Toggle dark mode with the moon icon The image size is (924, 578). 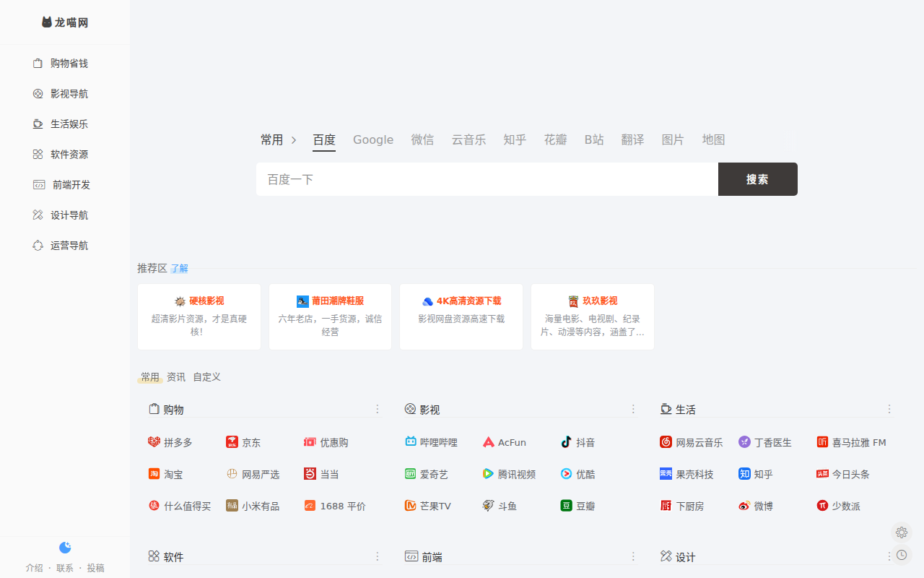tap(65, 548)
